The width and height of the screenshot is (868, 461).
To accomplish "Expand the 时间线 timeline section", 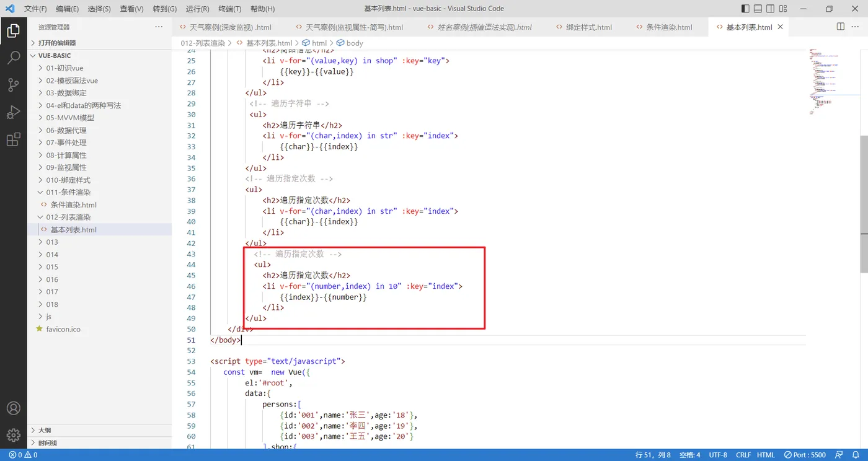I will point(99,443).
